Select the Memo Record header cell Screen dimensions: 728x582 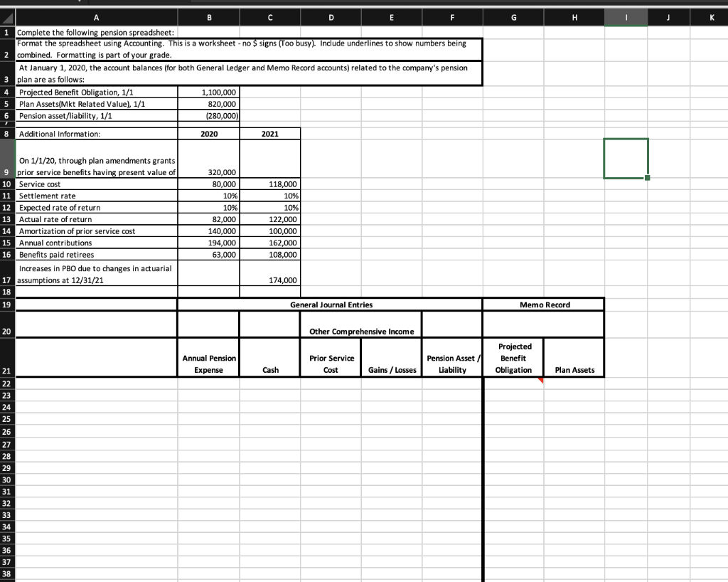point(543,305)
